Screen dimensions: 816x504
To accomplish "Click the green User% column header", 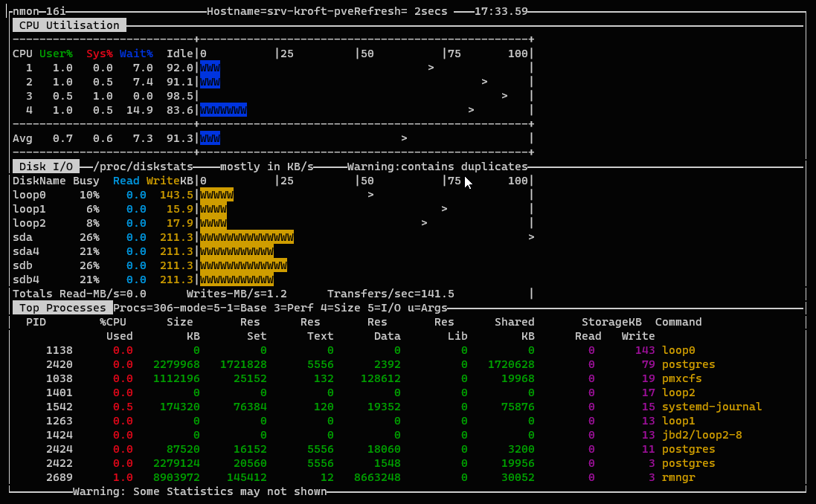I will (x=56, y=54).
